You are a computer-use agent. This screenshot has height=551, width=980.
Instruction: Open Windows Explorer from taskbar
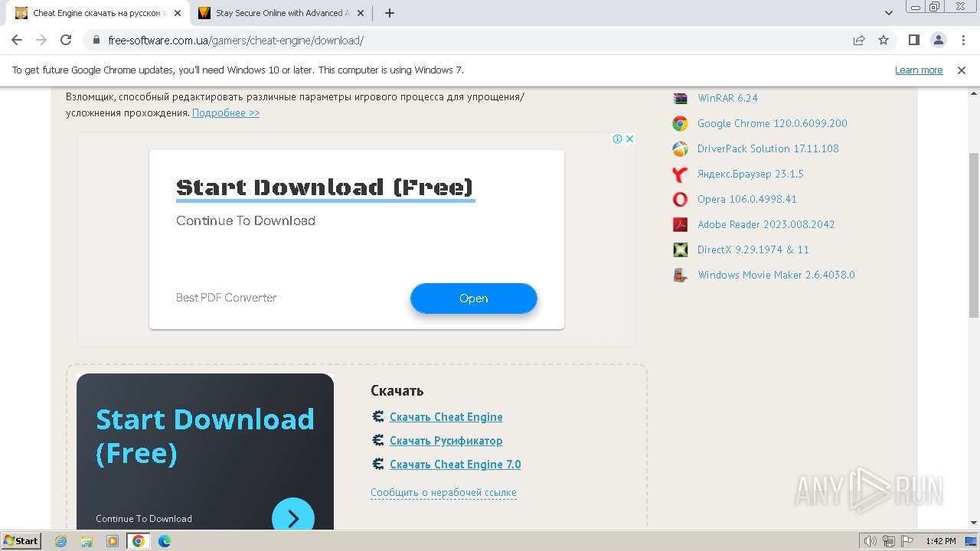click(87, 541)
